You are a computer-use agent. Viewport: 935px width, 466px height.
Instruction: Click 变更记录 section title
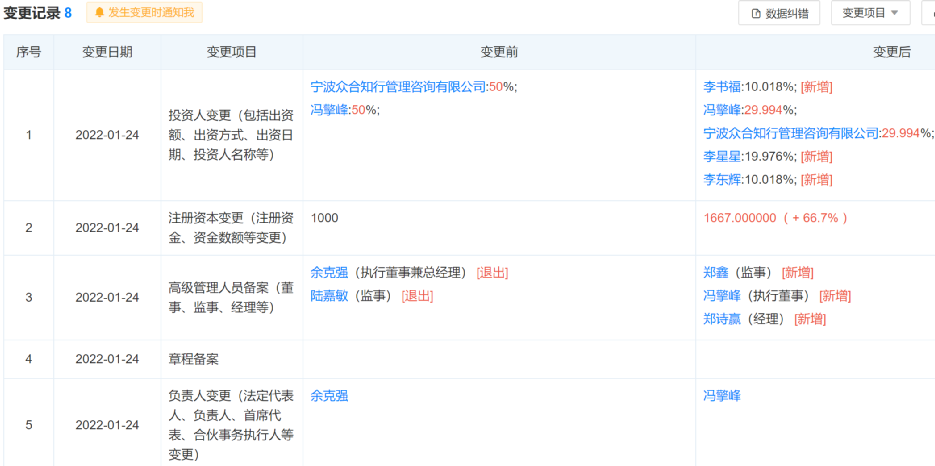point(32,13)
